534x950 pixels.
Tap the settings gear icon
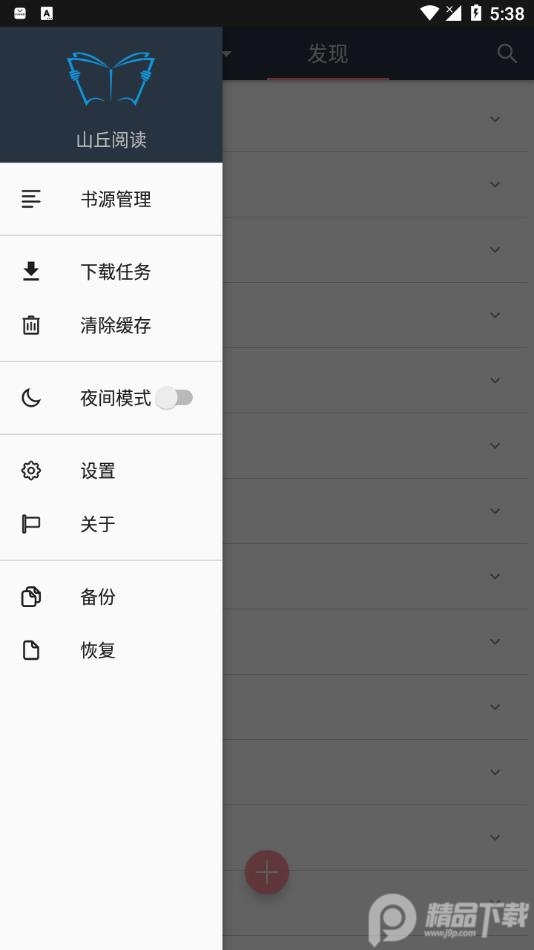coord(31,471)
